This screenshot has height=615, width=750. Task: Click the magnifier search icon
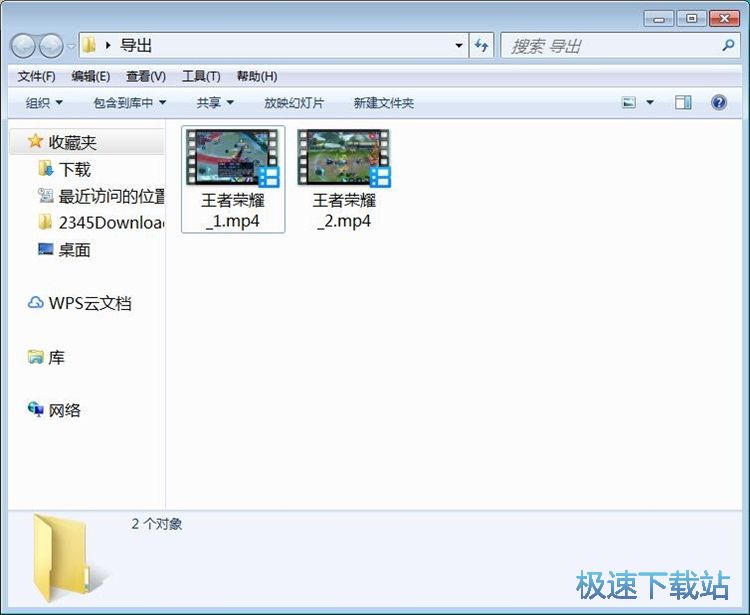click(x=728, y=46)
